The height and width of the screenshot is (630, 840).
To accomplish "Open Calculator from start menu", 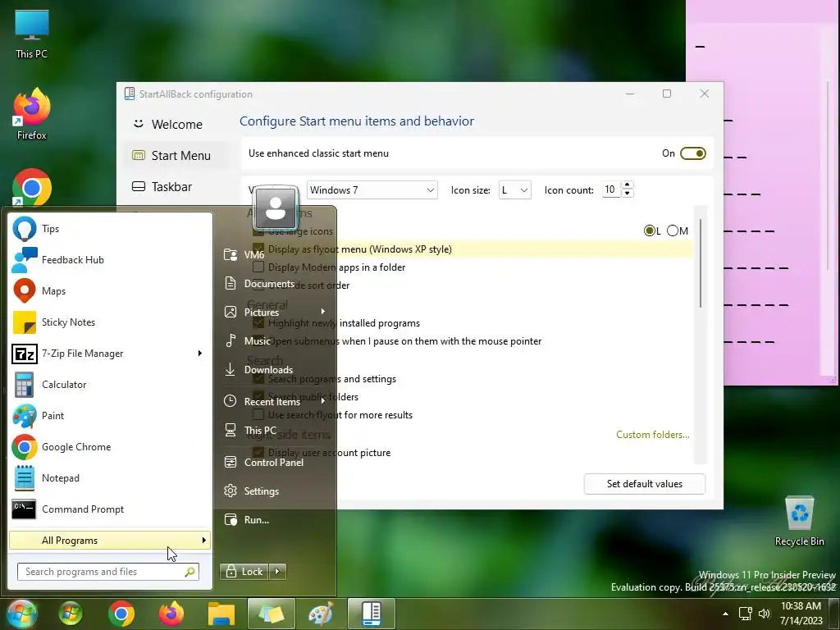I will (110, 385).
